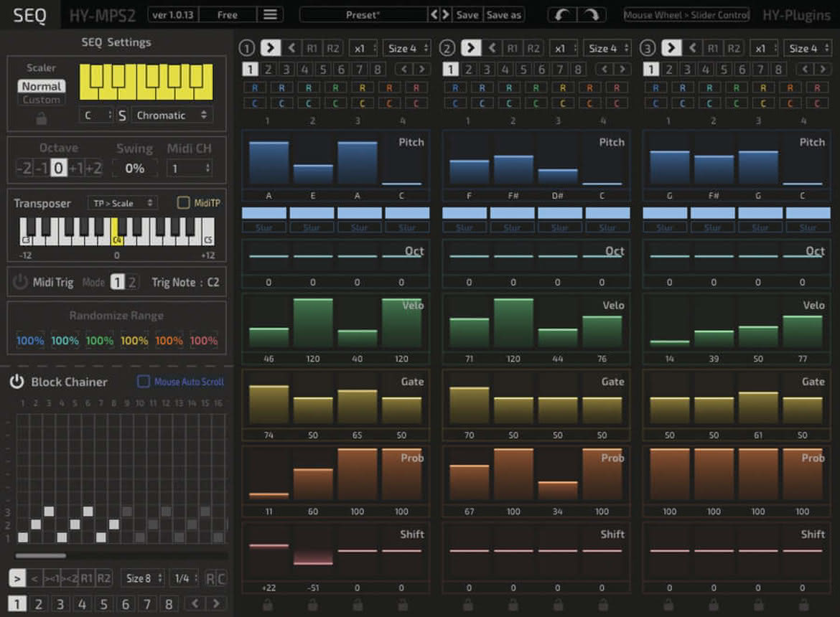Toggle first Slur in sequencer 1

(264, 227)
